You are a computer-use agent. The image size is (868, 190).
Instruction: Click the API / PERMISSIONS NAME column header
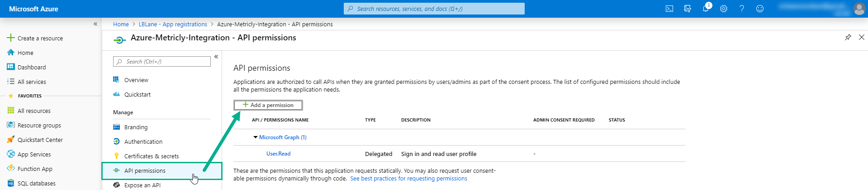pos(280,120)
